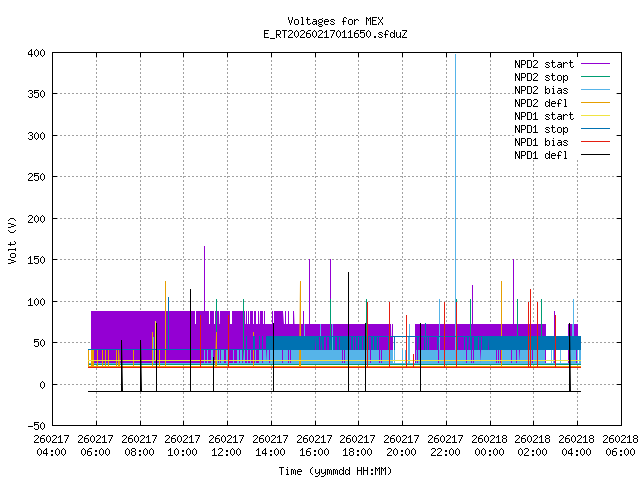The image size is (640, 480).
Task: Click the "Volt (V)" y-axis label
Action: coord(13,241)
